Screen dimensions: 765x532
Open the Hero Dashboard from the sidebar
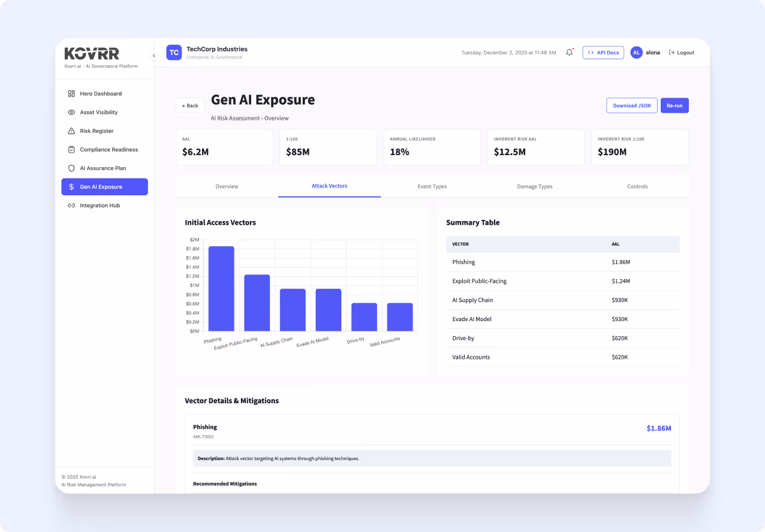pyautogui.click(x=101, y=93)
